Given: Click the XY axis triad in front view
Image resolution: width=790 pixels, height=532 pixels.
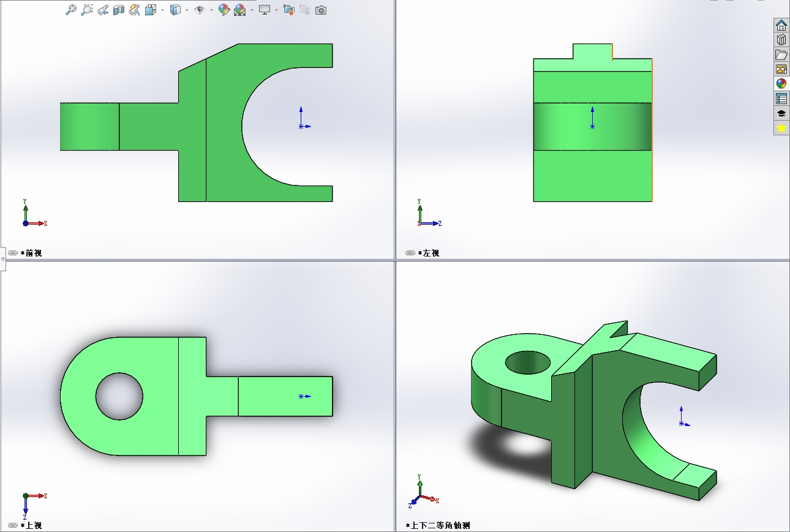Looking at the screenshot, I should click(x=34, y=212).
